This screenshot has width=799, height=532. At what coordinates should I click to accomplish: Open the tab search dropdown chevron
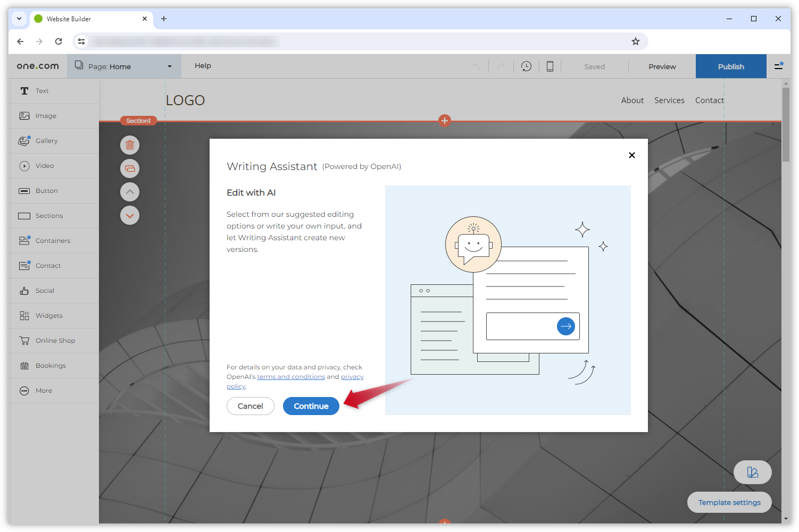click(x=19, y=19)
